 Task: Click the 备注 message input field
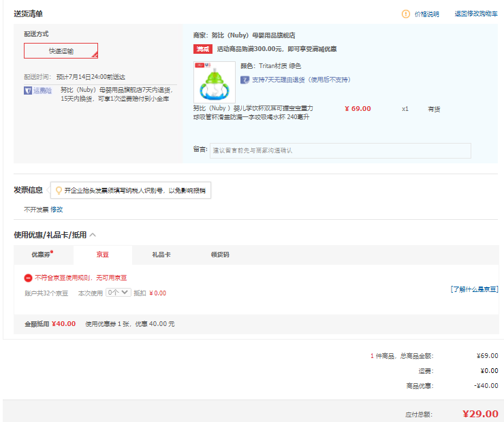click(340, 150)
